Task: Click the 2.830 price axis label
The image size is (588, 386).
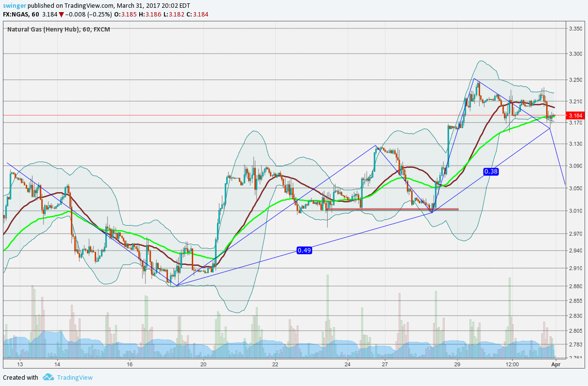Action: pos(575,316)
